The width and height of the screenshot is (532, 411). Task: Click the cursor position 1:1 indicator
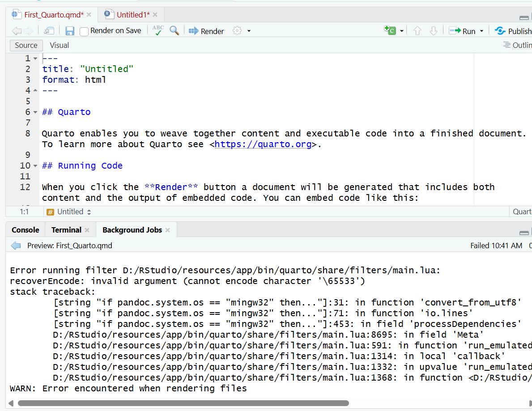click(x=24, y=212)
